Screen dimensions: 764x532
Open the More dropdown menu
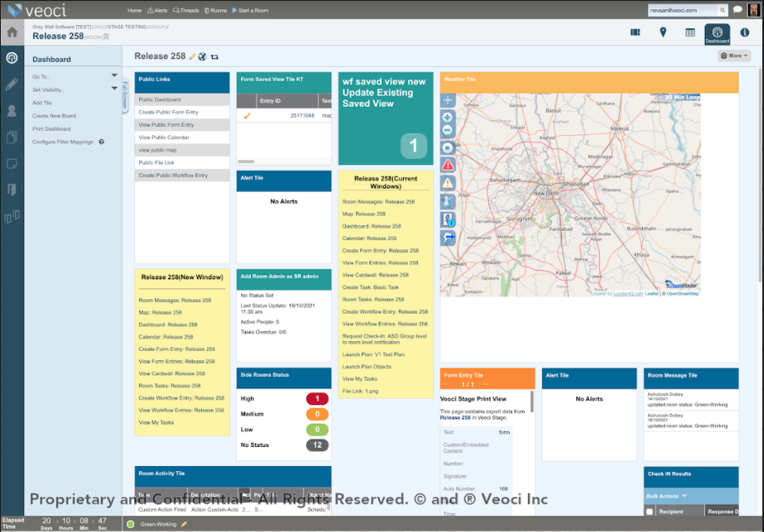coord(733,54)
